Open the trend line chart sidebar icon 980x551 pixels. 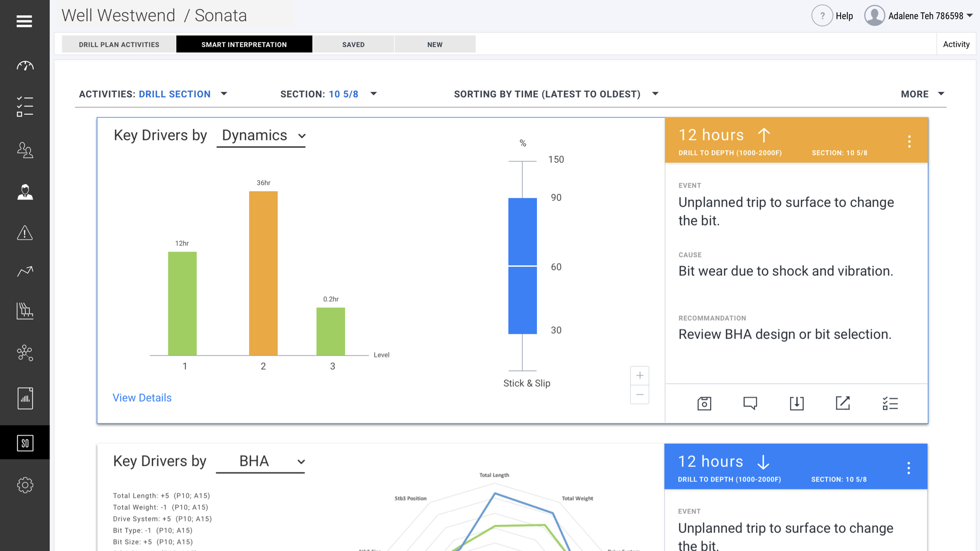coord(25,271)
